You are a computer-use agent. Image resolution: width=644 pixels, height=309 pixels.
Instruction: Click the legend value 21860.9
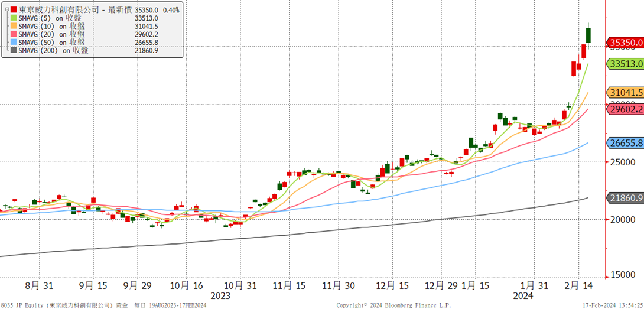pos(147,51)
